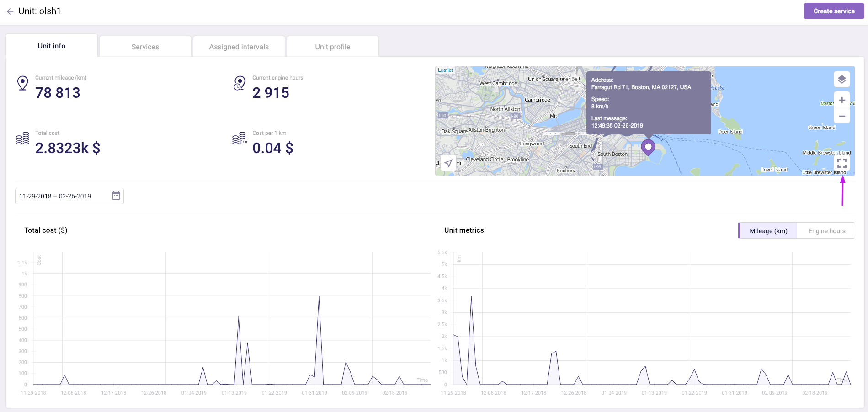Click the map locate arrow icon

click(448, 163)
